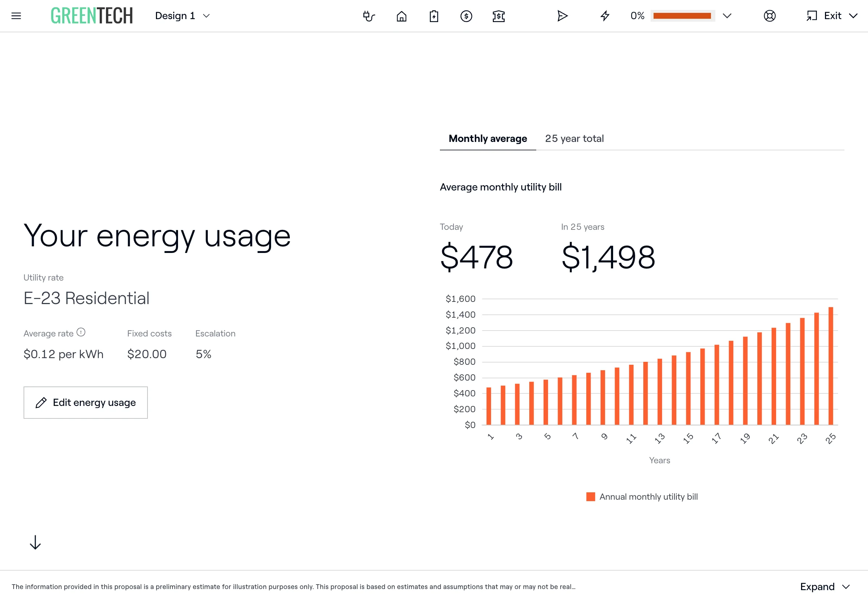The height and width of the screenshot is (603, 868).
Task: Switch to the 25 year total tab
Action: click(x=574, y=139)
